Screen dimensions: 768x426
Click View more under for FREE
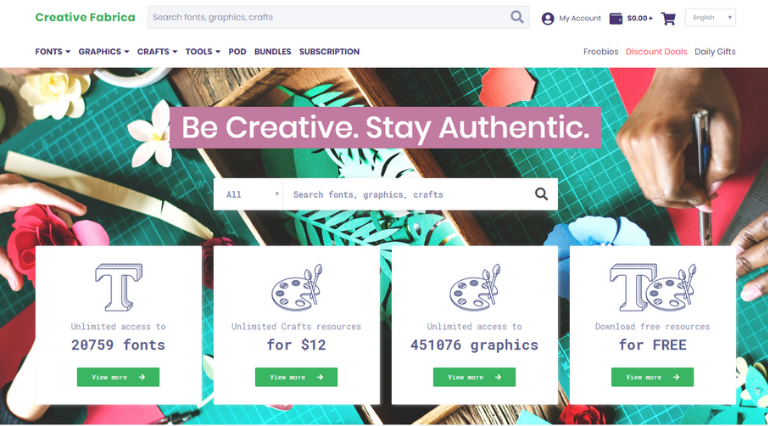652,377
